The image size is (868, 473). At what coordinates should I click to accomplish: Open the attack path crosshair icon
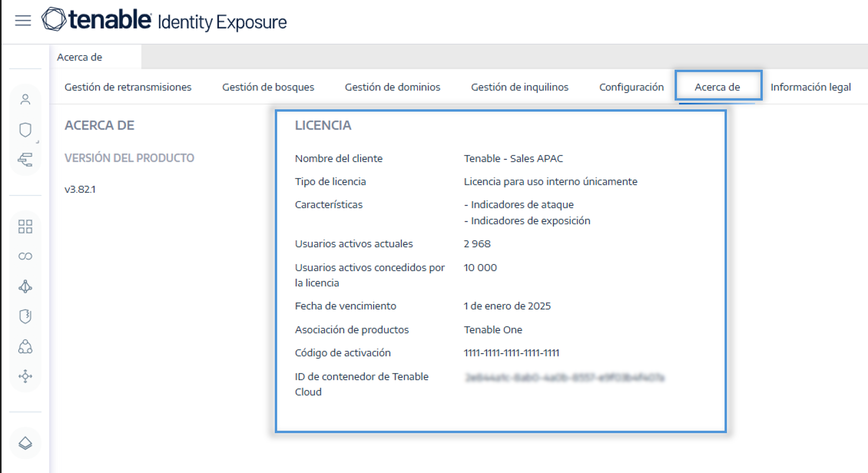pos(25,376)
